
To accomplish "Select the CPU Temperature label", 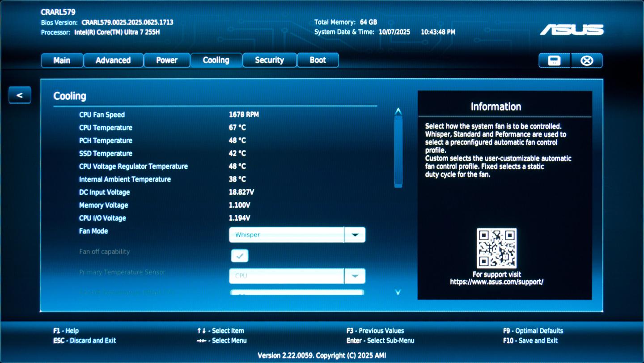I will (106, 128).
